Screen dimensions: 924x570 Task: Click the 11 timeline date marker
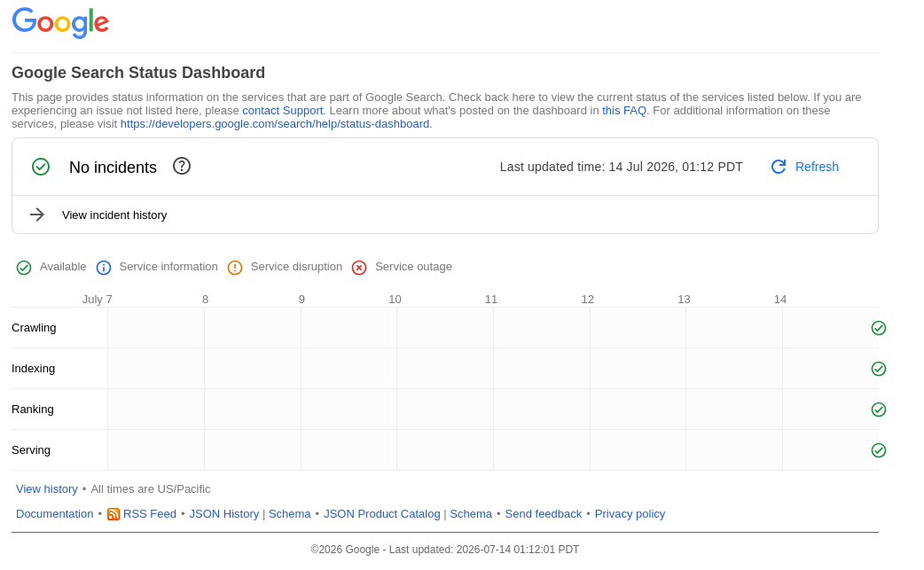click(x=491, y=299)
